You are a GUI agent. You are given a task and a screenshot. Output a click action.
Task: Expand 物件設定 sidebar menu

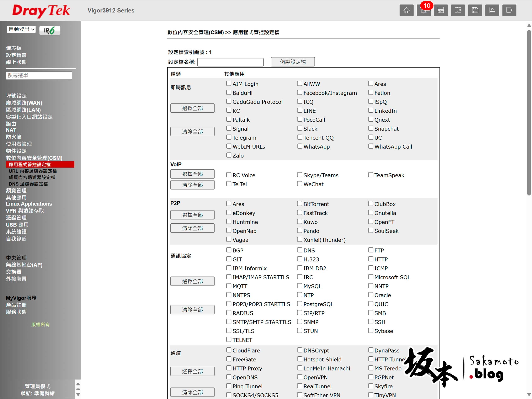[16, 151]
